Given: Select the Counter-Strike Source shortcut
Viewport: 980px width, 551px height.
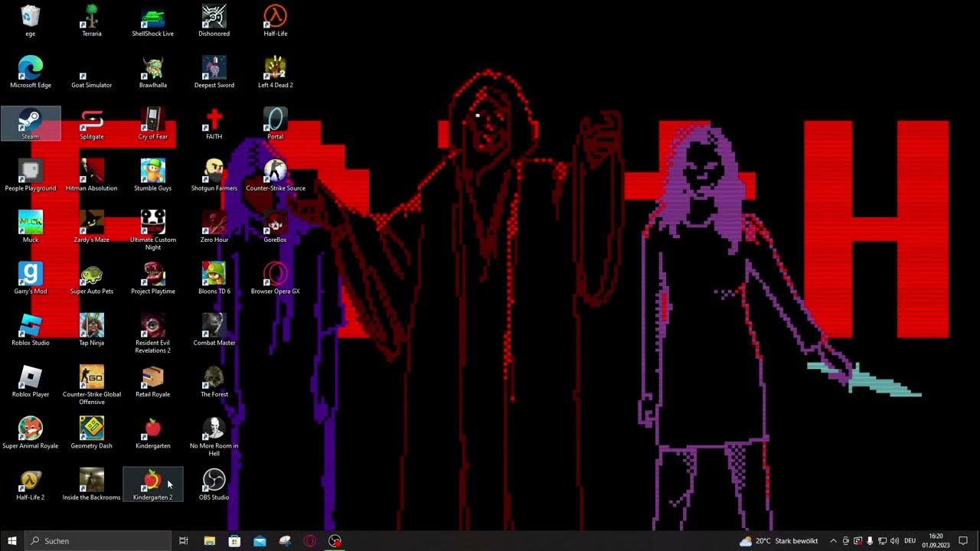Looking at the screenshot, I should [x=276, y=176].
